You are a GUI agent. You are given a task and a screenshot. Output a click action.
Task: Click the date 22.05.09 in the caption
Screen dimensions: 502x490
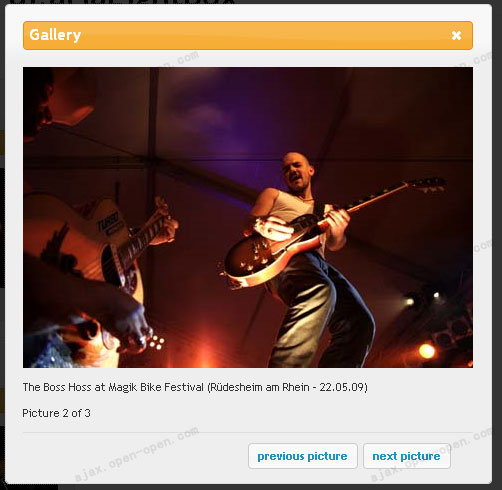[x=341, y=387]
